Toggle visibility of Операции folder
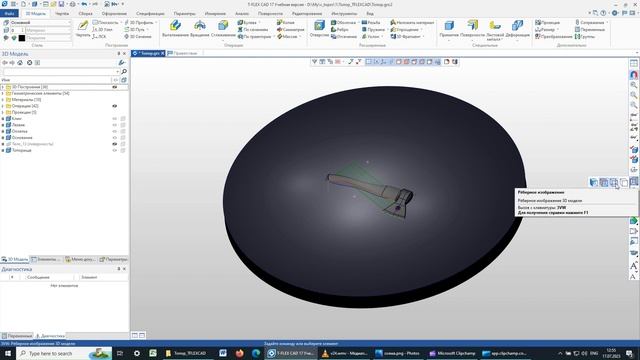This screenshot has height=360, width=640. coord(115,106)
